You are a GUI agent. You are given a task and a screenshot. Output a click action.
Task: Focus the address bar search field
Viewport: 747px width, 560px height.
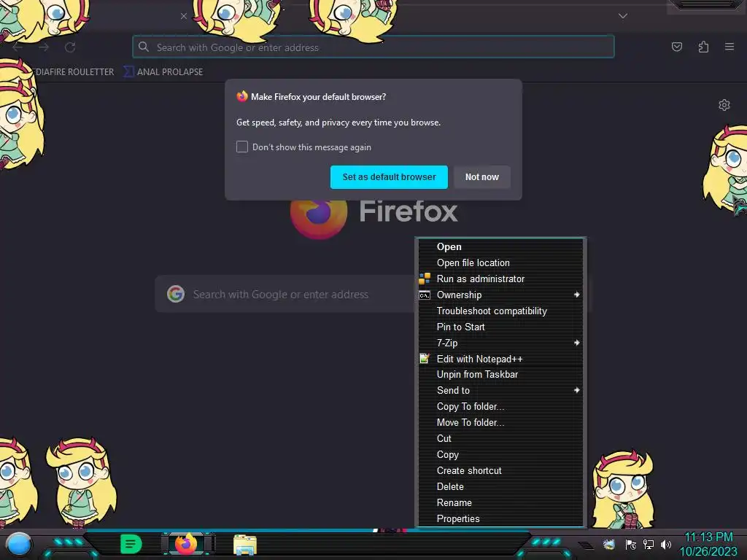[x=373, y=47]
